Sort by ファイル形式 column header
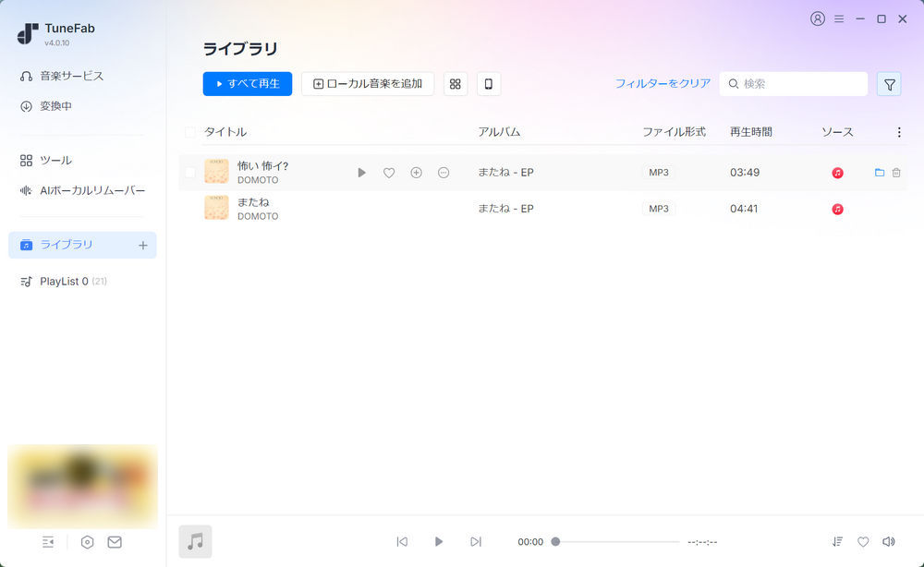Screen dimensions: 924x567 click(675, 132)
